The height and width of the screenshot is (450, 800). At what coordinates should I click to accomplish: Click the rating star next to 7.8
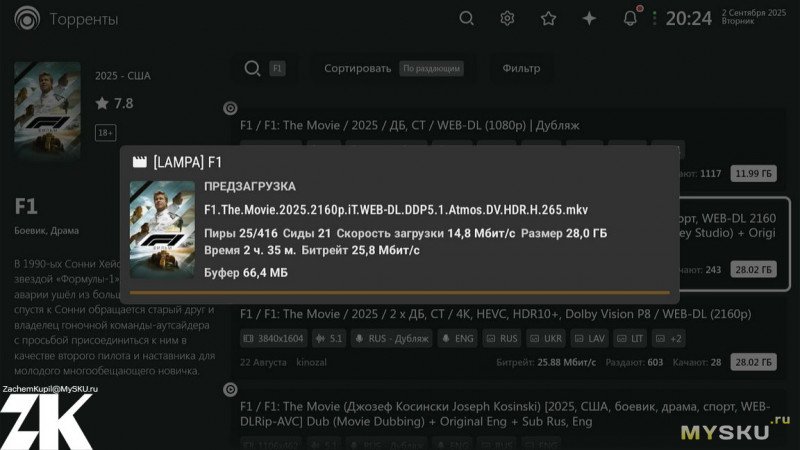coord(102,104)
